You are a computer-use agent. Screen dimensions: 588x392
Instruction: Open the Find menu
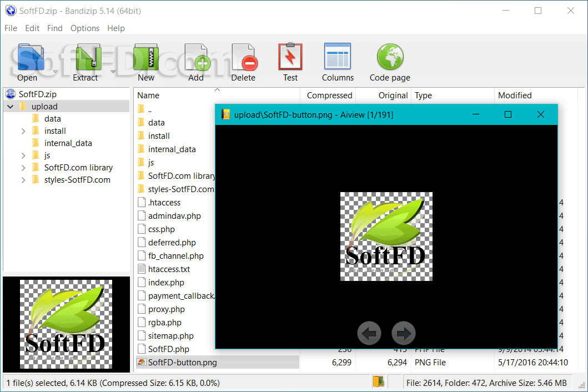(x=55, y=28)
